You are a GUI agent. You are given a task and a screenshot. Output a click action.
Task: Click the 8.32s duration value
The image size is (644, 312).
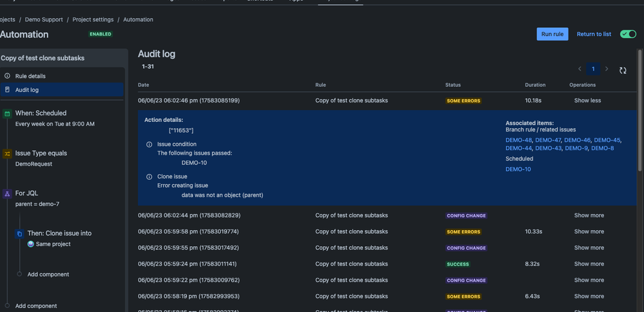pos(533,264)
